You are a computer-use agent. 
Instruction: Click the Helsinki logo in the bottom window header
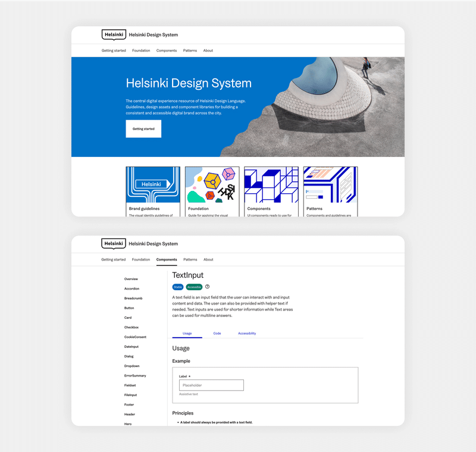coord(114,244)
